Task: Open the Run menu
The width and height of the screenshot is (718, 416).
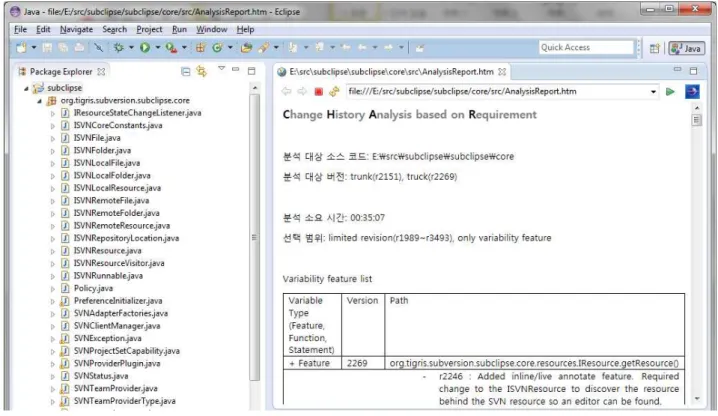Action: pos(180,29)
